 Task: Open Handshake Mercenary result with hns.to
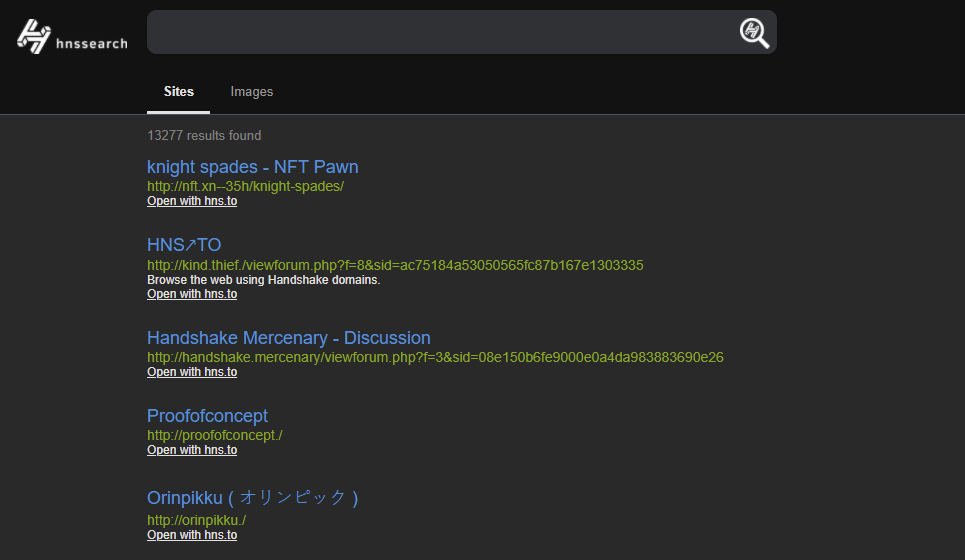tap(192, 372)
